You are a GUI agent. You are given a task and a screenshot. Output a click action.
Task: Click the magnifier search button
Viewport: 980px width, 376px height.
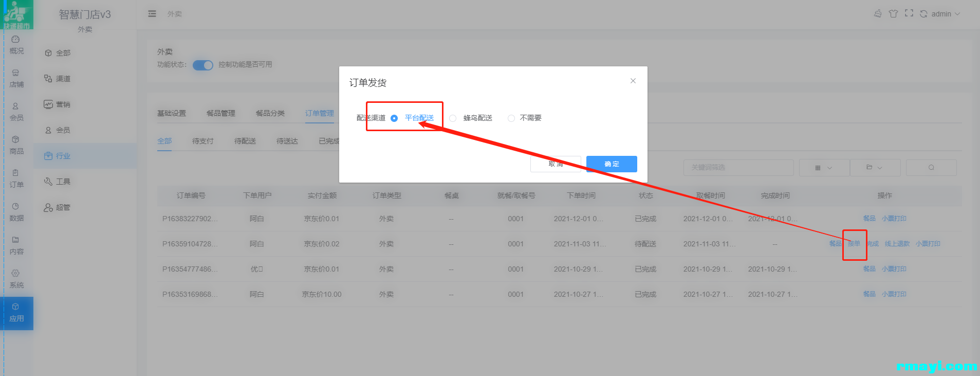931,168
